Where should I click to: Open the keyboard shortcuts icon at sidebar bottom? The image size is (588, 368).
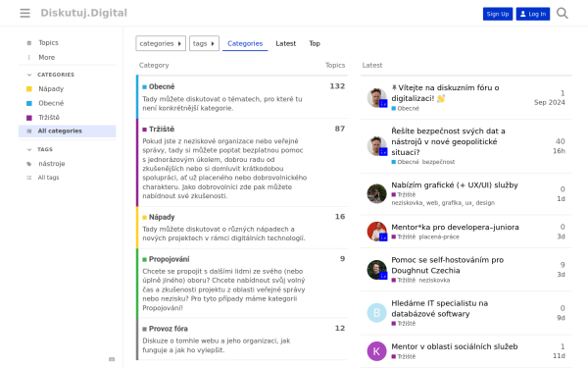(x=112, y=359)
